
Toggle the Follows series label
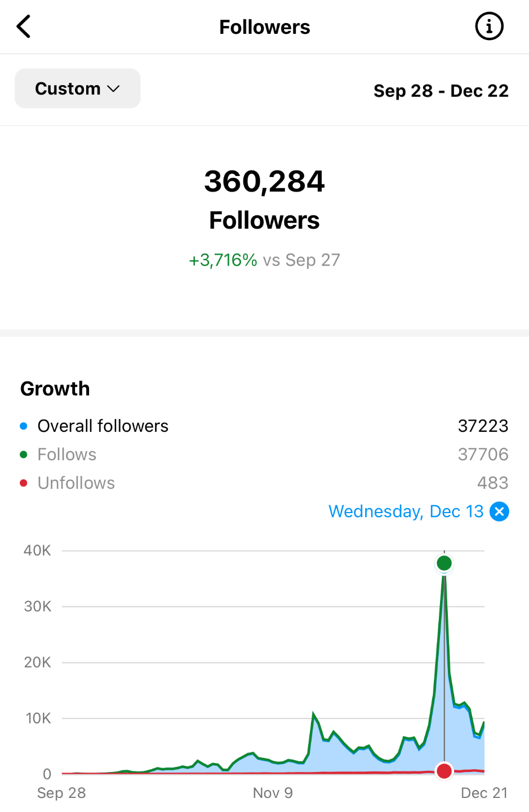tap(66, 454)
